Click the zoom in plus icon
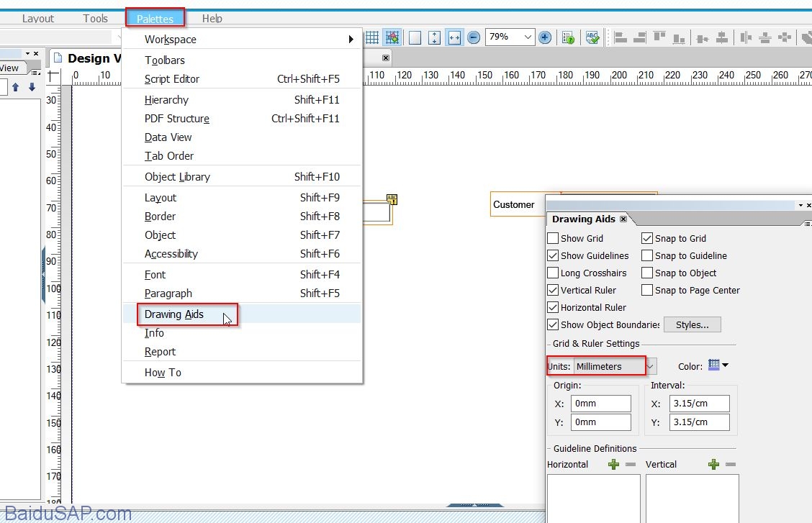Screen dimensions: 812x523 tap(545, 37)
